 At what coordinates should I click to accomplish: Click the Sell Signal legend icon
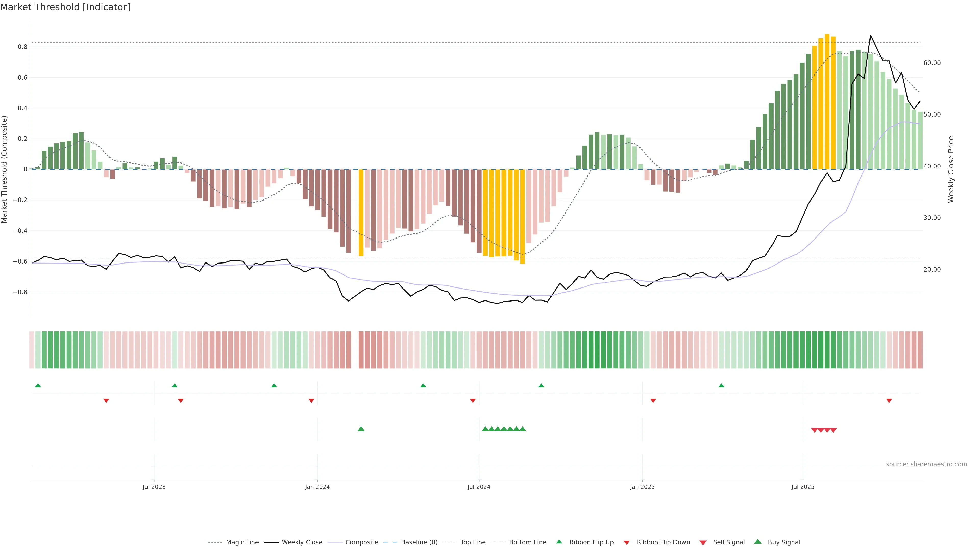(703, 543)
